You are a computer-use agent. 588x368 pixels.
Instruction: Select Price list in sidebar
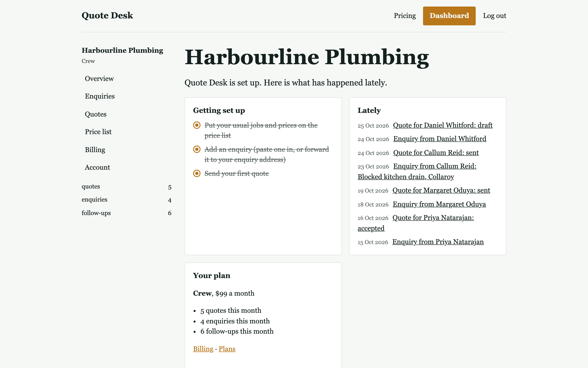[98, 132]
